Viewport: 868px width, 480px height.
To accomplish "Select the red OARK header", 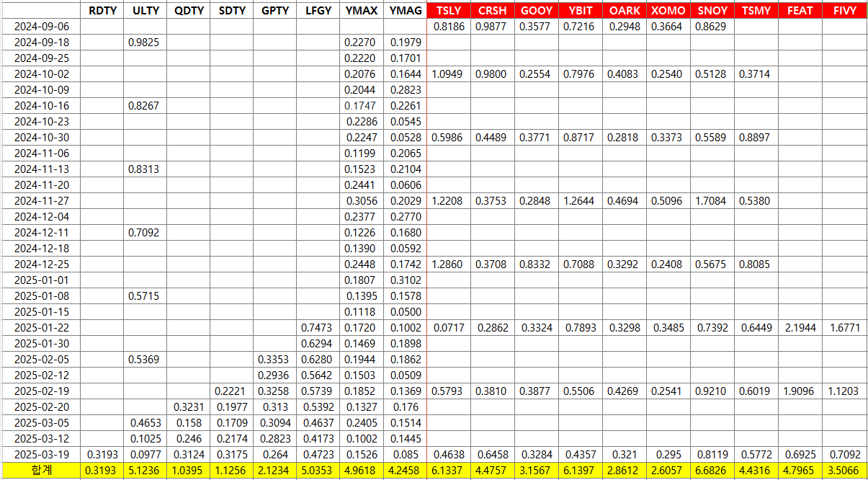I will (x=625, y=11).
